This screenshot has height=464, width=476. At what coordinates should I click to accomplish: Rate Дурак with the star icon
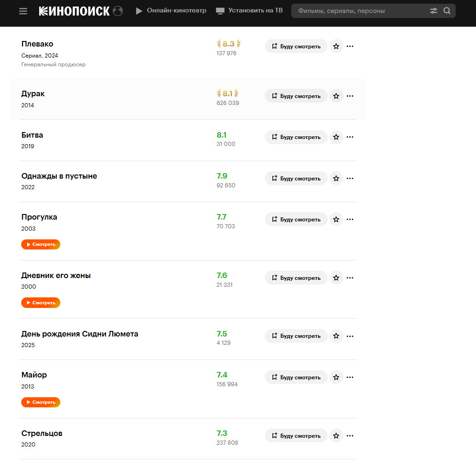pos(336,96)
